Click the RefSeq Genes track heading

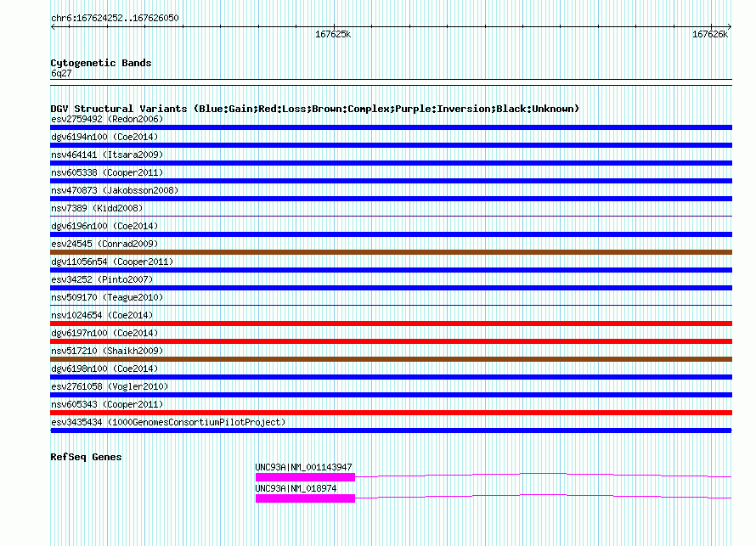pos(87,457)
